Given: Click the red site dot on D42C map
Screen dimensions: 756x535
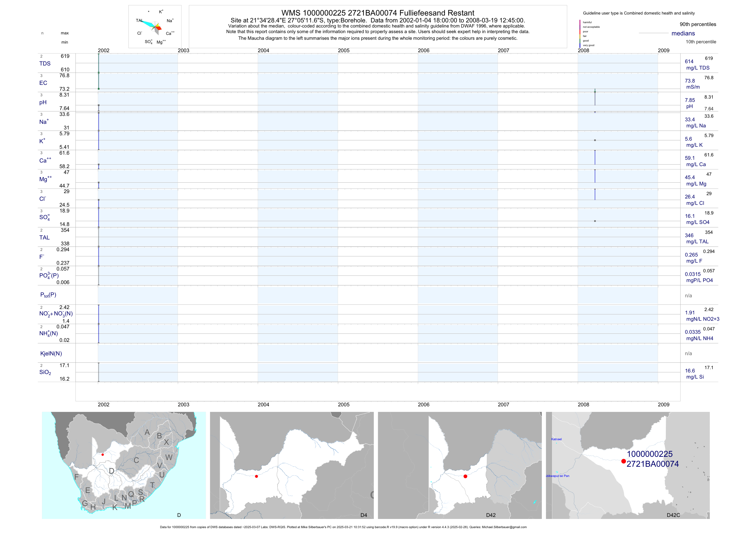Looking at the screenshot, I should click(x=623, y=461).
